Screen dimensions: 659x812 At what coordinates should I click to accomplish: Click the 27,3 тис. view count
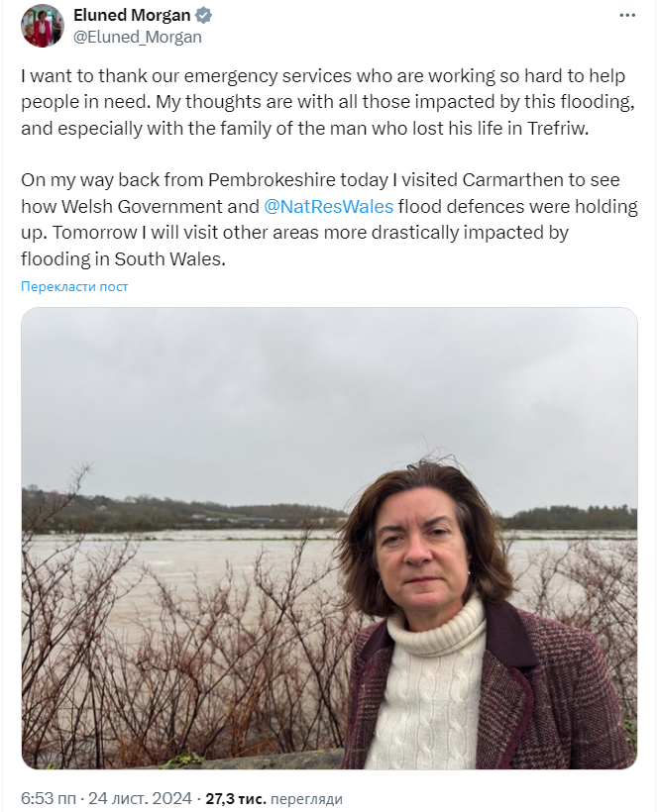[233, 797]
